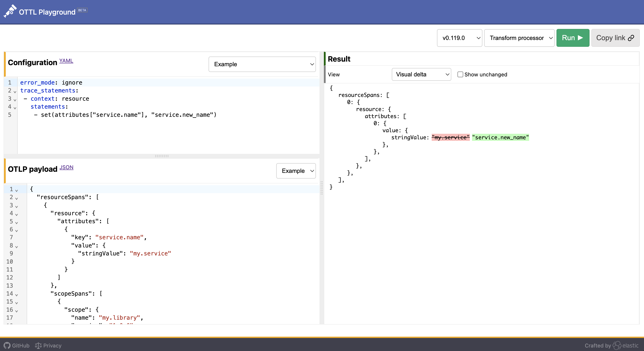This screenshot has height=351, width=644.
Task: Collapse trace_statements fold on config line 2
Action: click(x=15, y=92)
